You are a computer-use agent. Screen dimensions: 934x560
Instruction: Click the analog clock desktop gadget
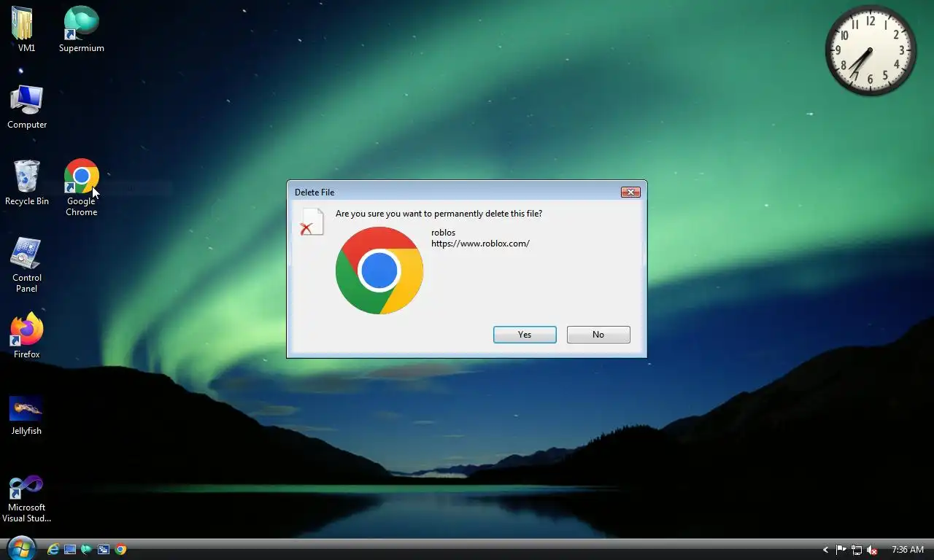click(x=871, y=50)
